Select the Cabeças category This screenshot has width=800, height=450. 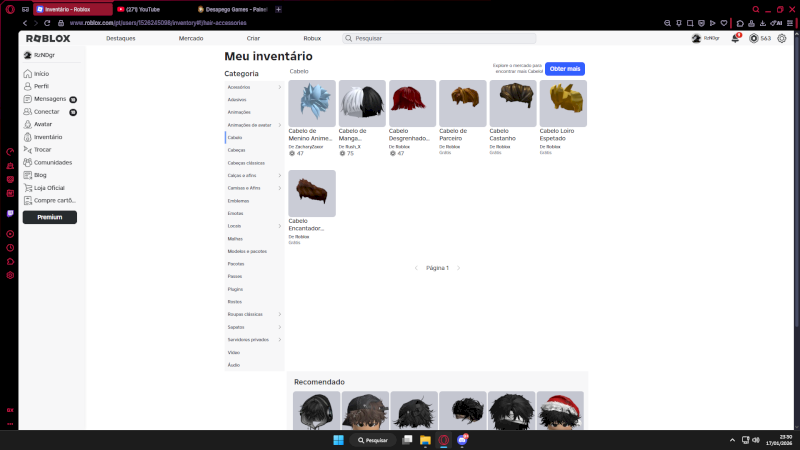click(x=236, y=150)
